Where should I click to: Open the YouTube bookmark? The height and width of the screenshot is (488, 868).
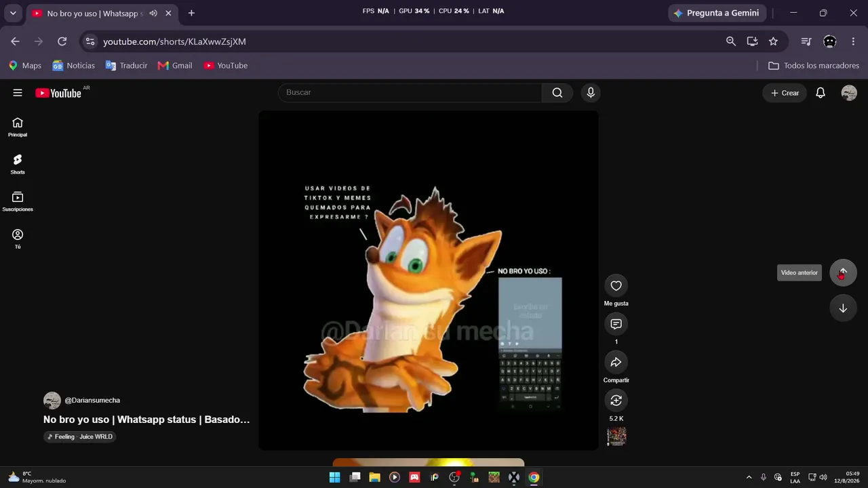226,66
